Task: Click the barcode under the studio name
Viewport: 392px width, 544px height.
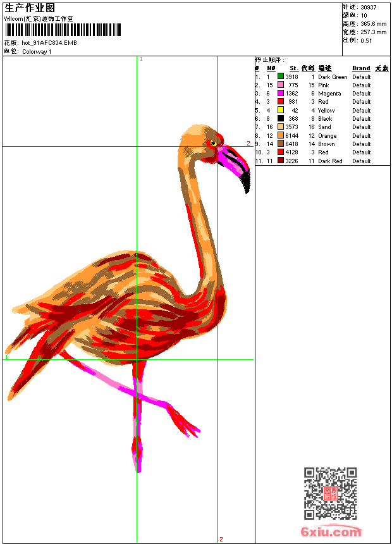Action: click(x=63, y=30)
